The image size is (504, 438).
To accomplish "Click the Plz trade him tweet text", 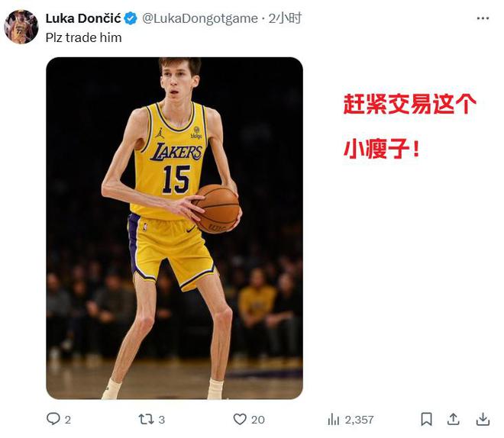I will pyautogui.click(x=83, y=37).
